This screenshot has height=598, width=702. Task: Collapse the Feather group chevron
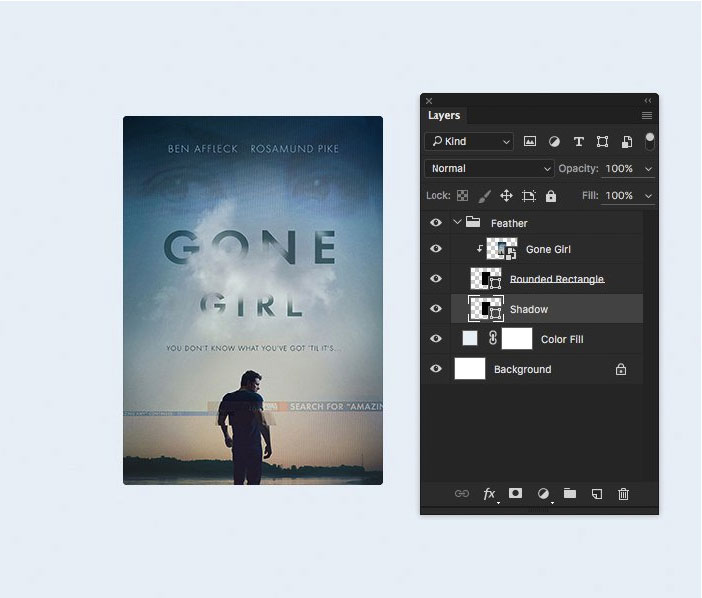point(457,222)
